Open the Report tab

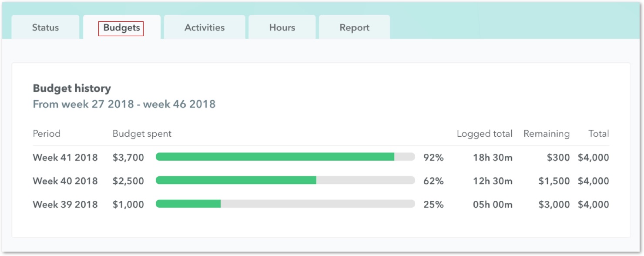355,27
